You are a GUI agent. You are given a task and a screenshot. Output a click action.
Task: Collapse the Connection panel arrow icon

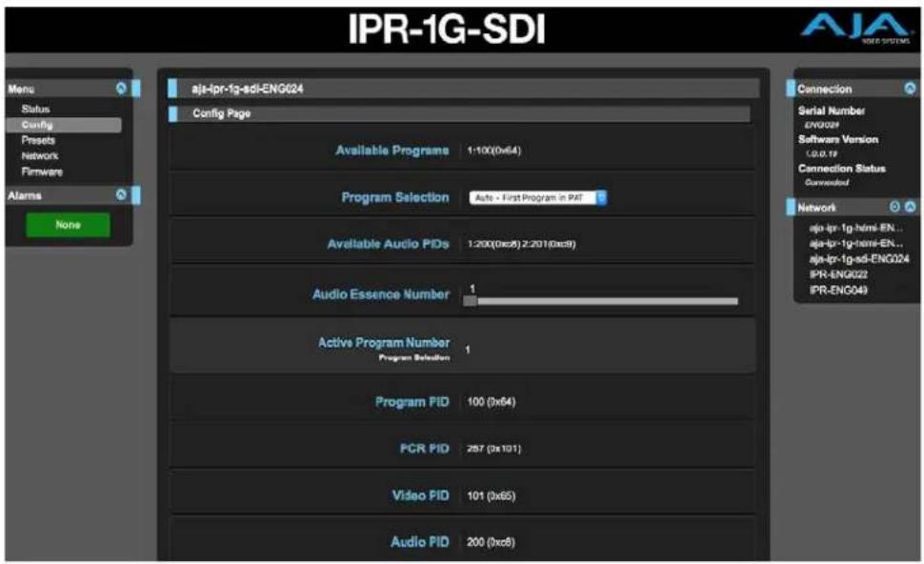pos(910,89)
